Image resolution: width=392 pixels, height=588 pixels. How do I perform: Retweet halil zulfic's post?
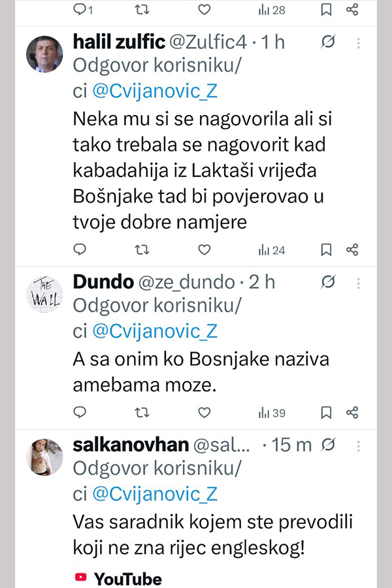(x=141, y=249)
